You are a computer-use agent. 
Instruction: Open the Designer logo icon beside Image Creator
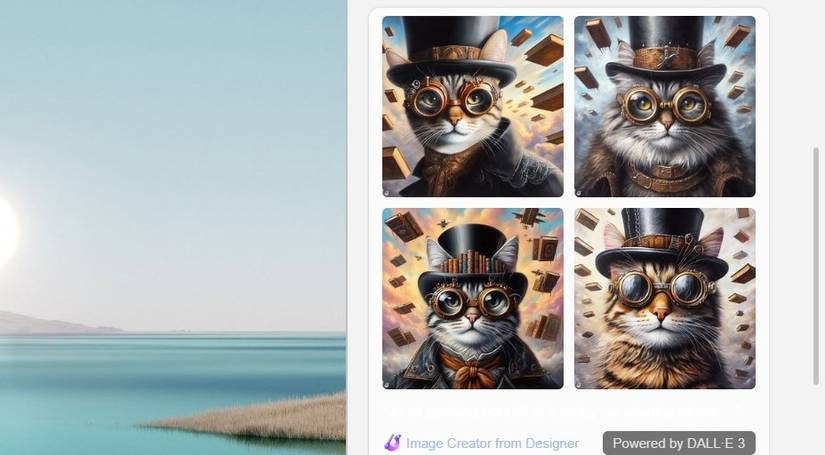pyautogui.click(x=392, y=442)
